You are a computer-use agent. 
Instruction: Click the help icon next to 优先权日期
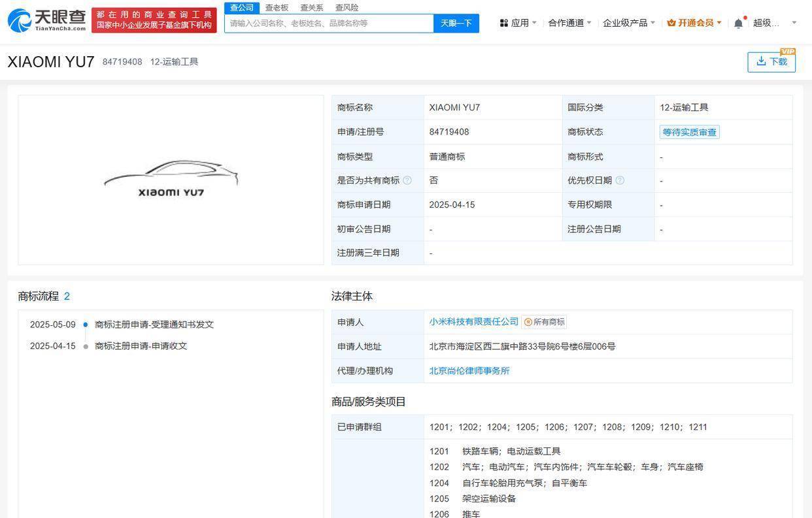click(620, 180)
